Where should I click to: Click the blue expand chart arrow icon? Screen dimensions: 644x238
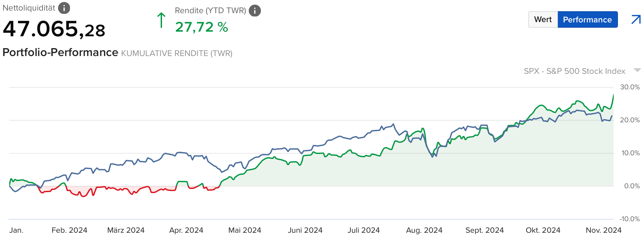[636, 20]
